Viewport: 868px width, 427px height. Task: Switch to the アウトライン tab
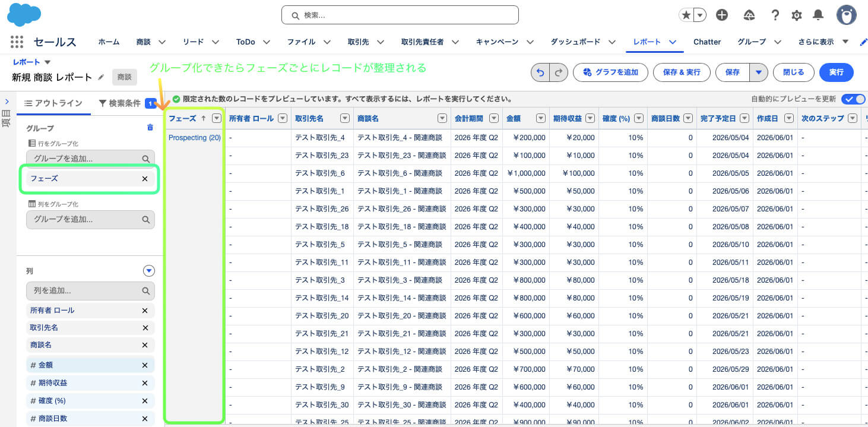point(53,103)
